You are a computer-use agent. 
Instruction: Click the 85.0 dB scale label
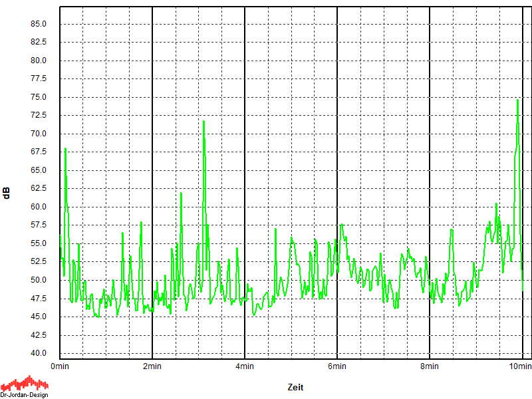[39, 24]
